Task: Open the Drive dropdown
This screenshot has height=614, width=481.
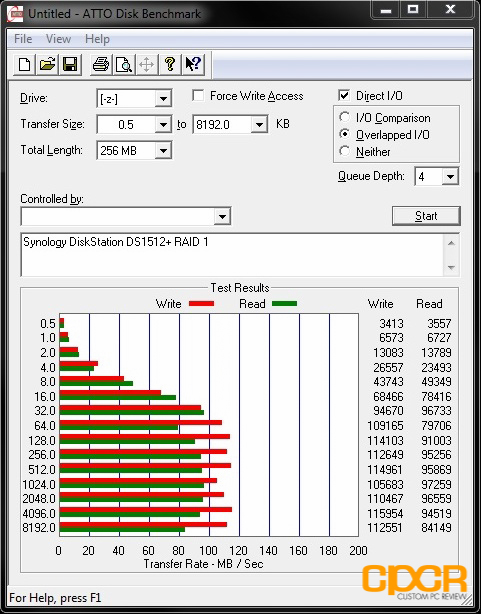Action: pos(163,99)
